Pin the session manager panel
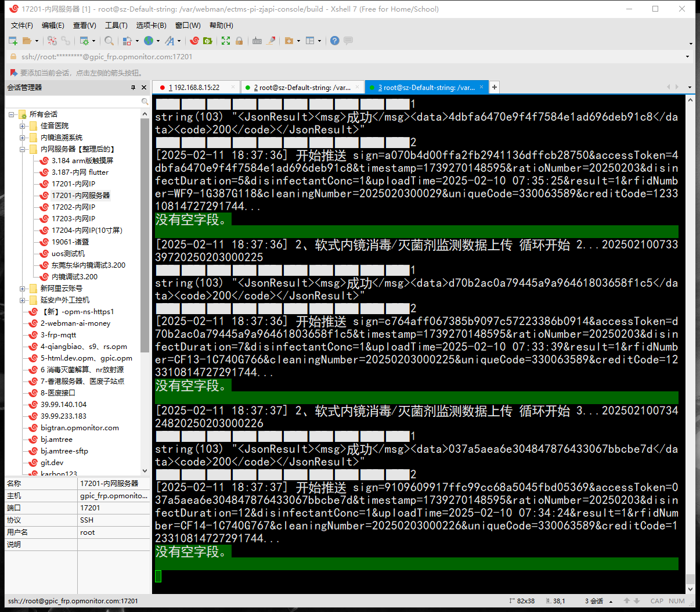 133,88
